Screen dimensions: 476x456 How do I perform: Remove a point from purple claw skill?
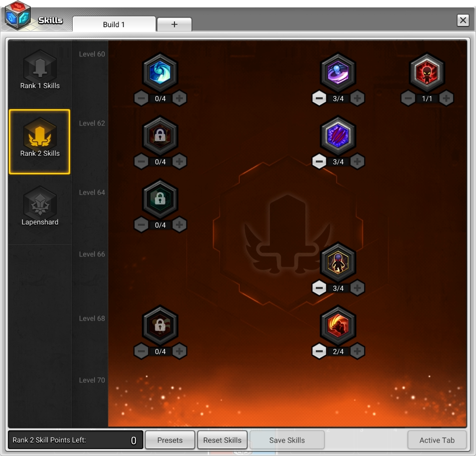(x=319, y=162)
